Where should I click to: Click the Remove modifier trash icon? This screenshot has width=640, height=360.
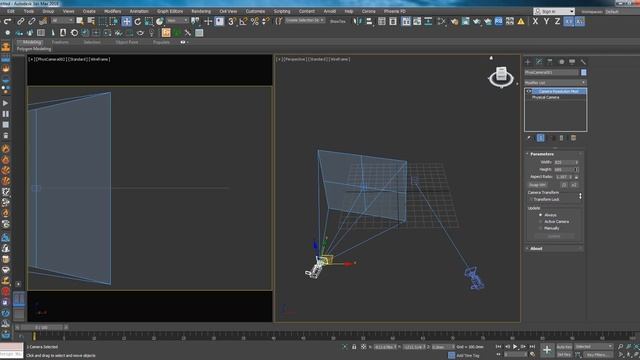(x=562, y=138)
